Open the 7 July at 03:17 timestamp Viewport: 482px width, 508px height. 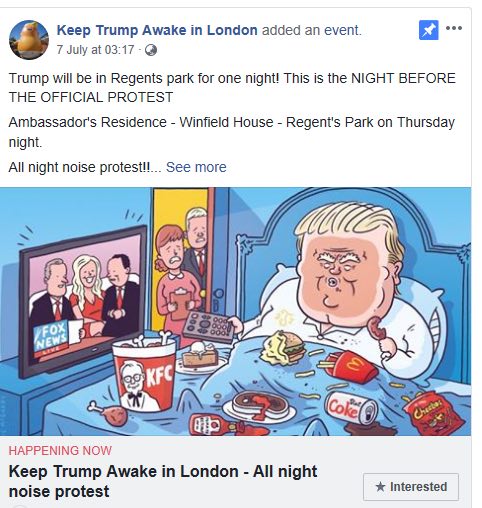(x=95, y=50)
